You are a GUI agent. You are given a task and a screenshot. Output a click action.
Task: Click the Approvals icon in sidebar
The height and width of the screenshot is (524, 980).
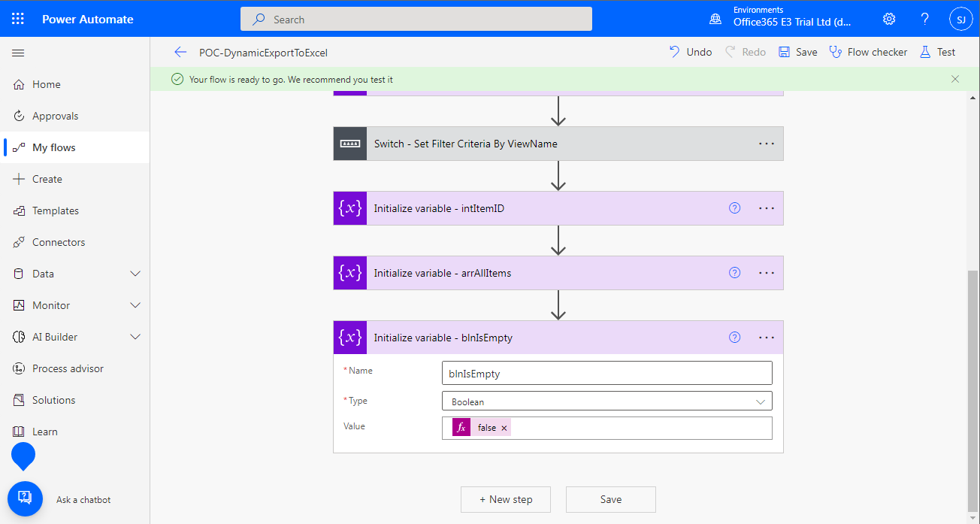[20, 116]
